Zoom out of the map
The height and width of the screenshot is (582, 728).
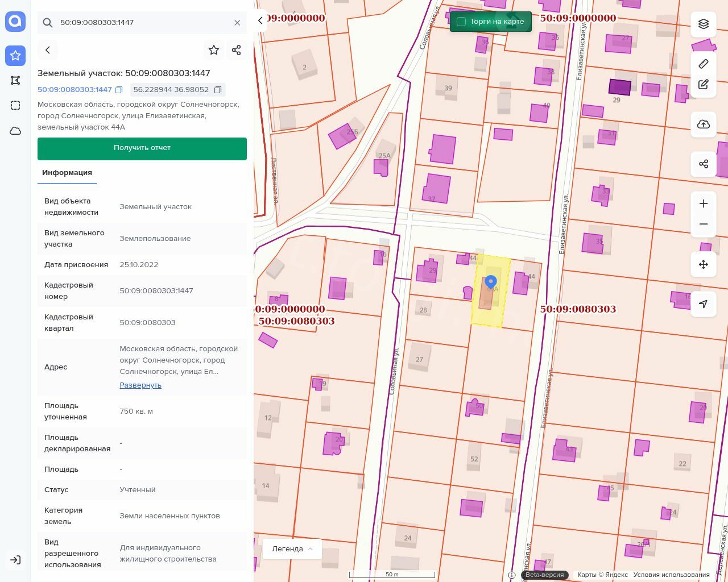(x=704, y=224)
